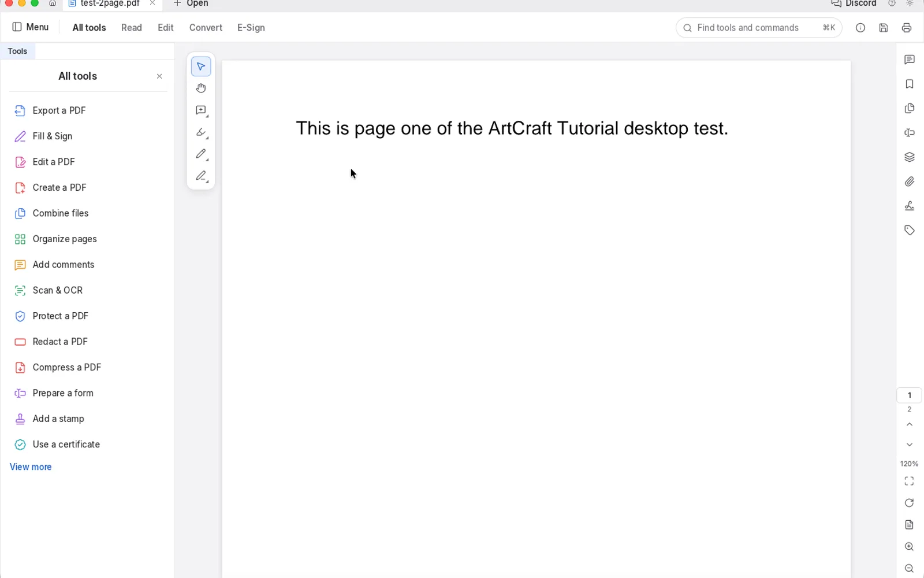
Task: Click View more link
Action: [31, 467]
